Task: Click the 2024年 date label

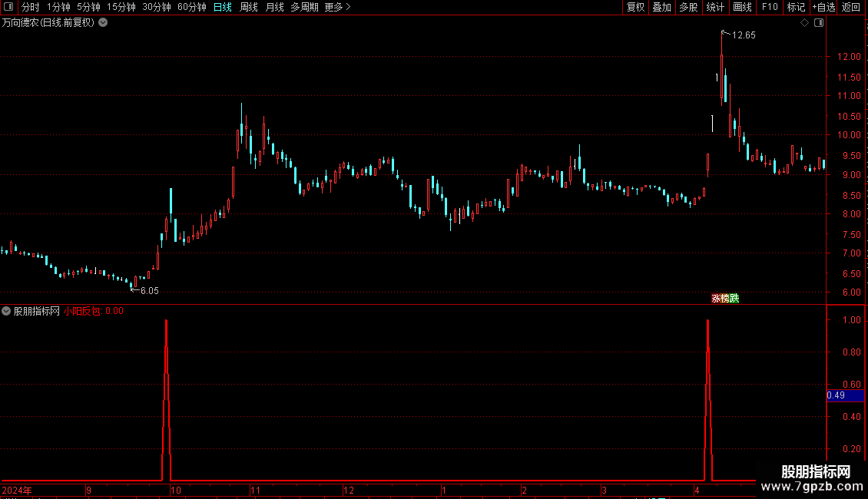Action: tap(17, 490)
